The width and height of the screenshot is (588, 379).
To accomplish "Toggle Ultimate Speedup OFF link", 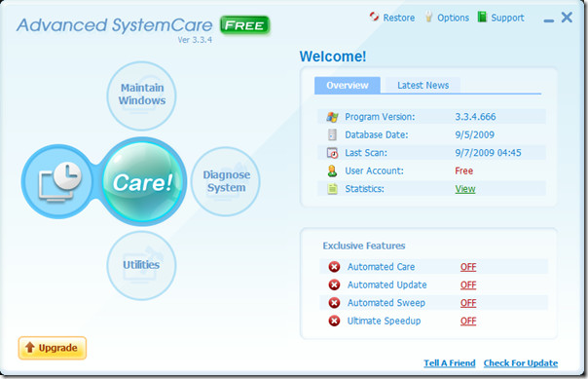I will tap(468, 321).
